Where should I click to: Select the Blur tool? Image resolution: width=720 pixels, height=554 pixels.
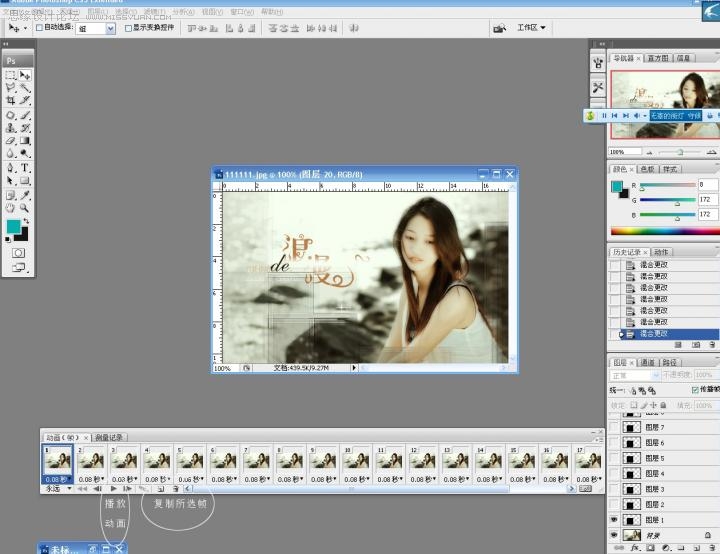click(x=11, y=153)
